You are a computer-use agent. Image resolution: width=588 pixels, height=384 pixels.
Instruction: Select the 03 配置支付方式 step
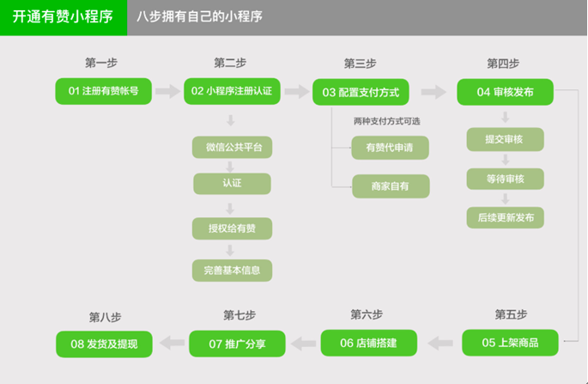361,92
